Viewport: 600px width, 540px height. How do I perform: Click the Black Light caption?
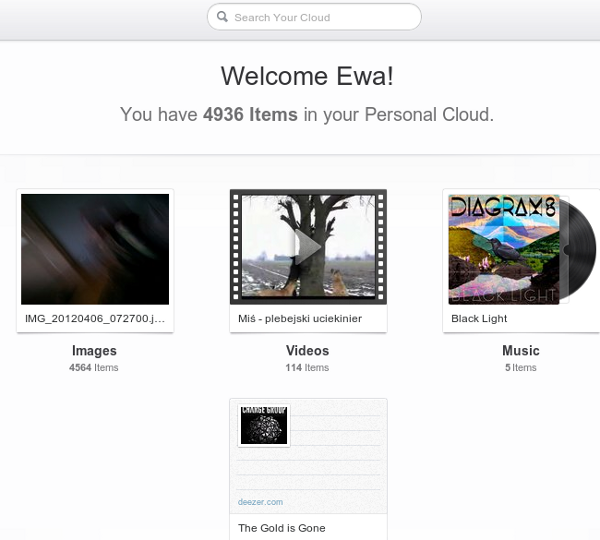click(x=479, y=318)
